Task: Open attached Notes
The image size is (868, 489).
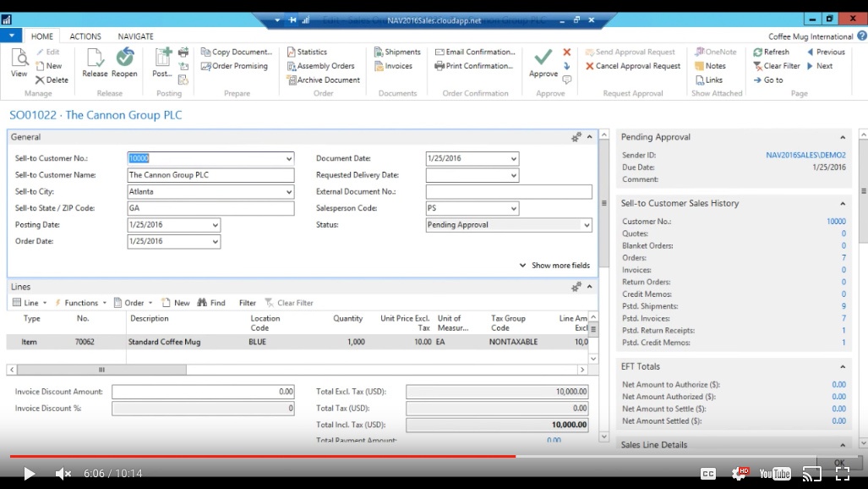Action: [710, 66]
